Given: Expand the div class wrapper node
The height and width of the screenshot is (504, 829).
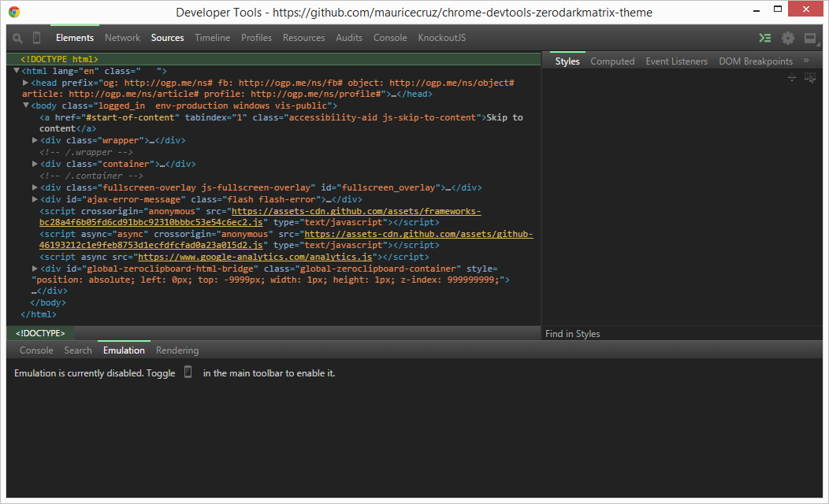Looking at the screenshot, I should pos(35,140).
